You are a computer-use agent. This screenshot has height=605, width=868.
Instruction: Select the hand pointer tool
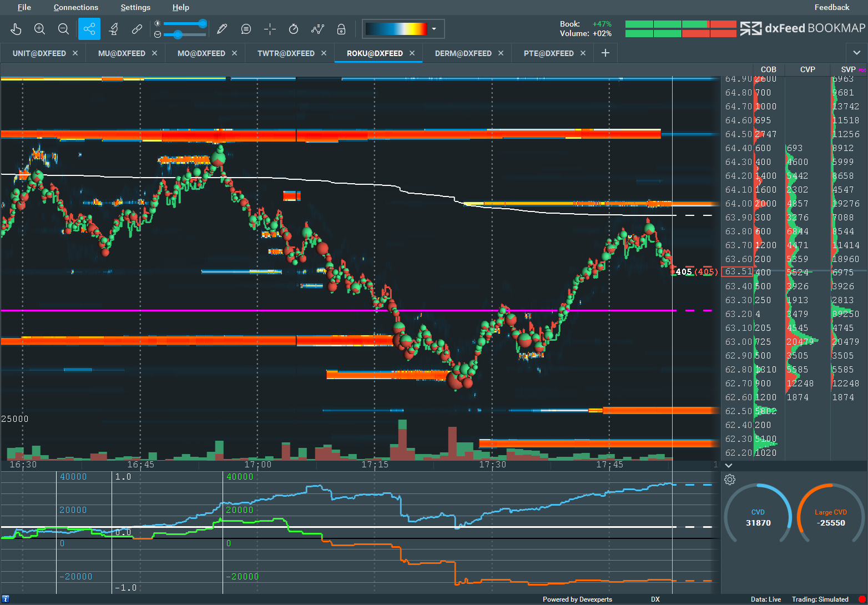pyautogui.click(x=16, y=29)
